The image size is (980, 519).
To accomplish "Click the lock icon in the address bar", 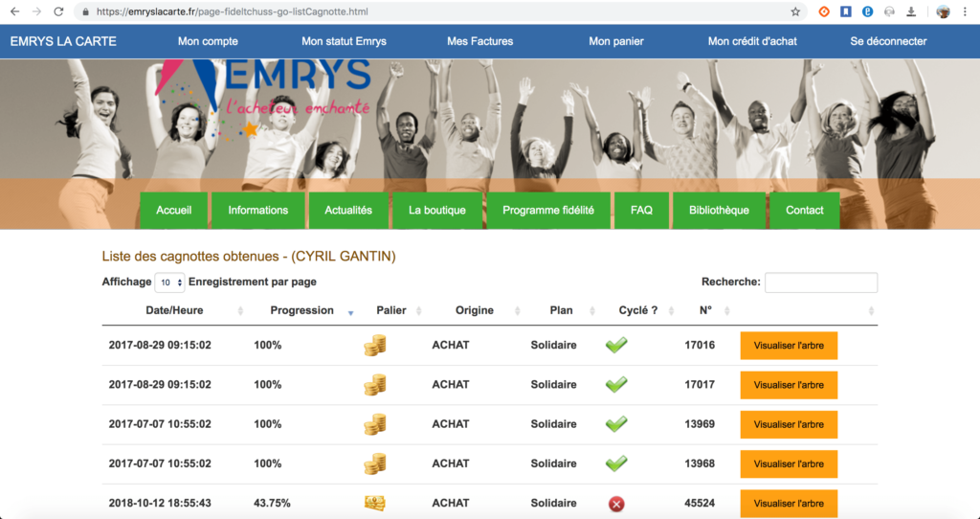I will pos(85,11).
